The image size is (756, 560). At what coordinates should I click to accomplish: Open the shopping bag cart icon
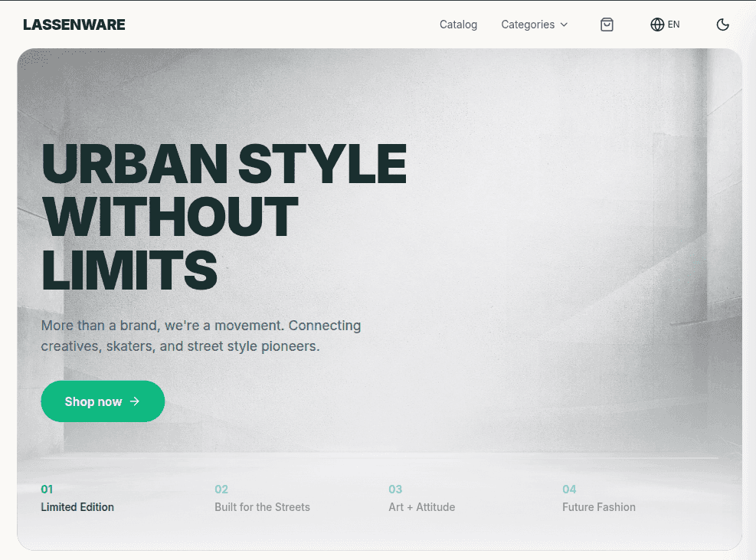(607, 25)
